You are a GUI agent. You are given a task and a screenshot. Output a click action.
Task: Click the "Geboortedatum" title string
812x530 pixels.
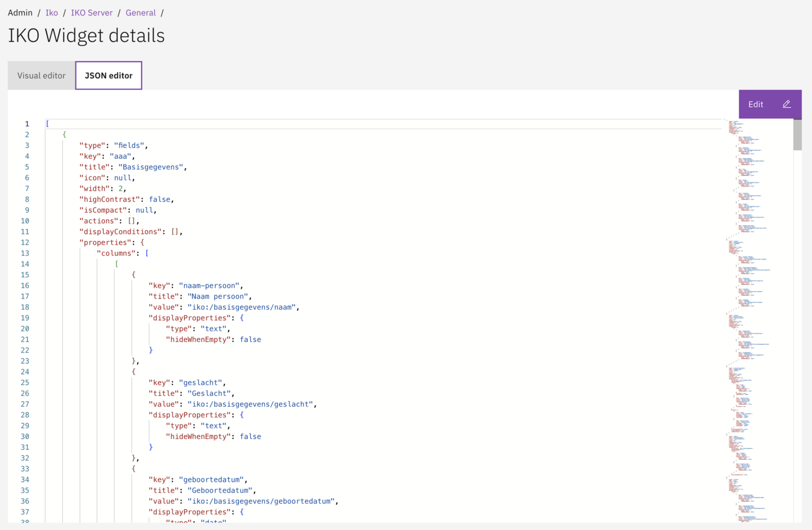pos(220,490)
